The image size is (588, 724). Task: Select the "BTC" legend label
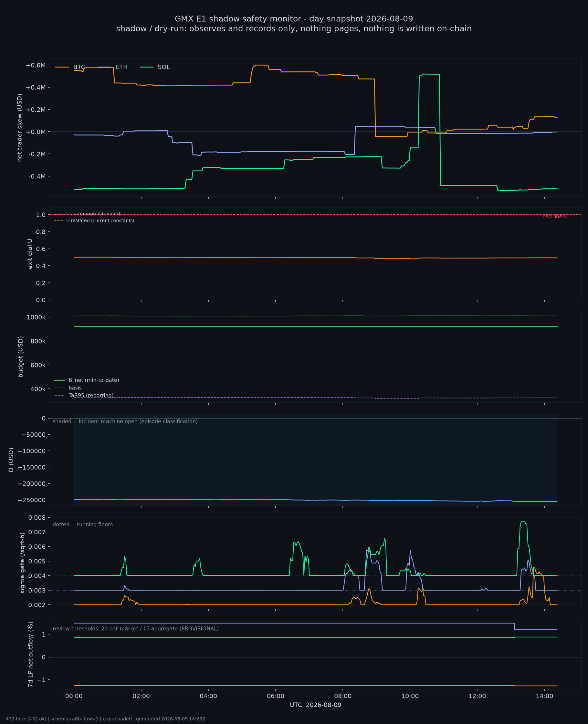tap(79, 67)
